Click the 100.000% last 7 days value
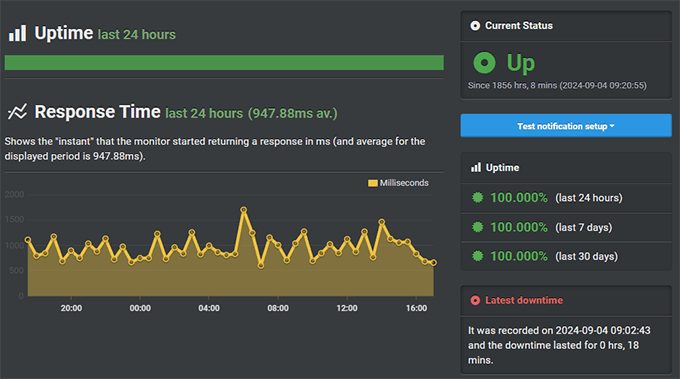680x379 pixels. 519,227
